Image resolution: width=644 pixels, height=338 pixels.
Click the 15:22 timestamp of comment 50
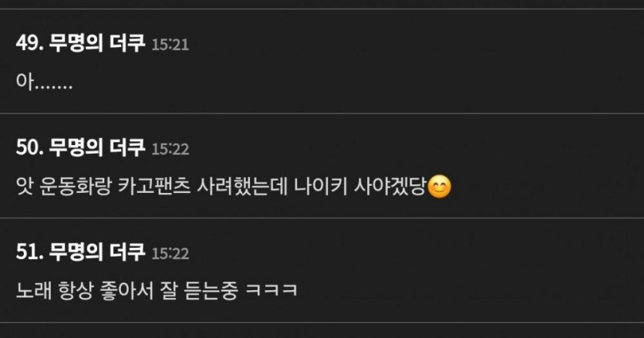click(170, 149)
